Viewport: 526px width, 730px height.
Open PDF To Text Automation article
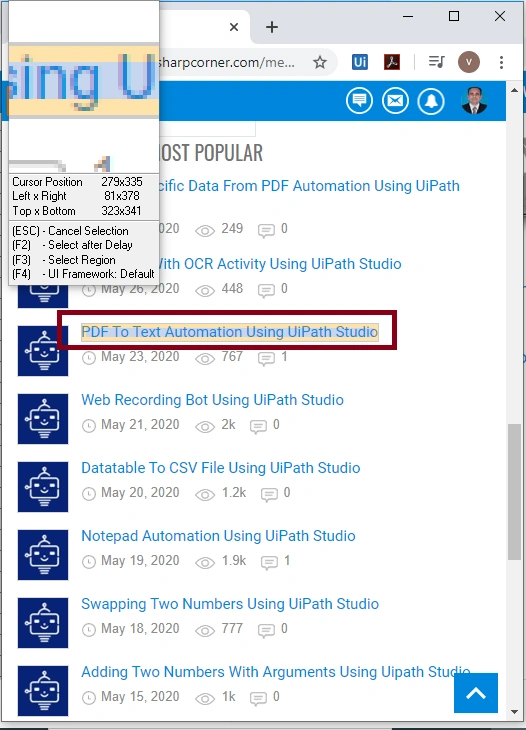coord(229,332)
